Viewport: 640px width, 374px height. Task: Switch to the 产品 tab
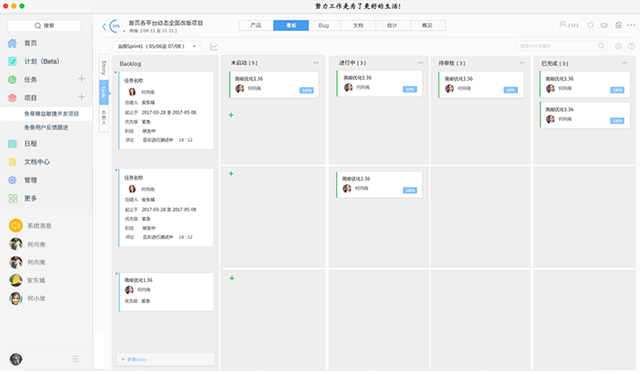256,25
